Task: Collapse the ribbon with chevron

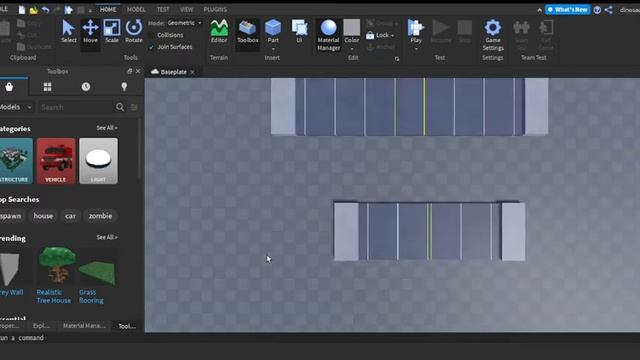Action: click(540, 10)
